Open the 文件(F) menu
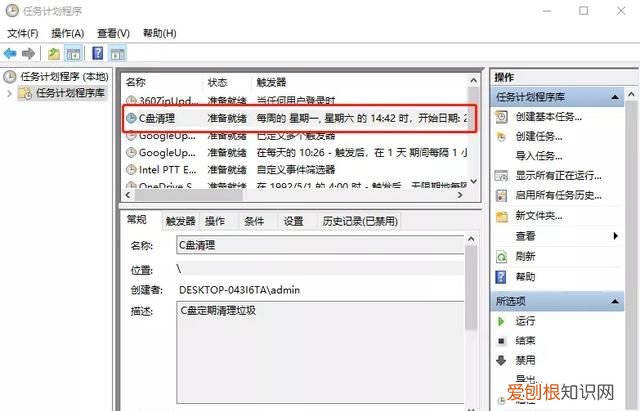The image size is (640, 411). pos(23,33)
